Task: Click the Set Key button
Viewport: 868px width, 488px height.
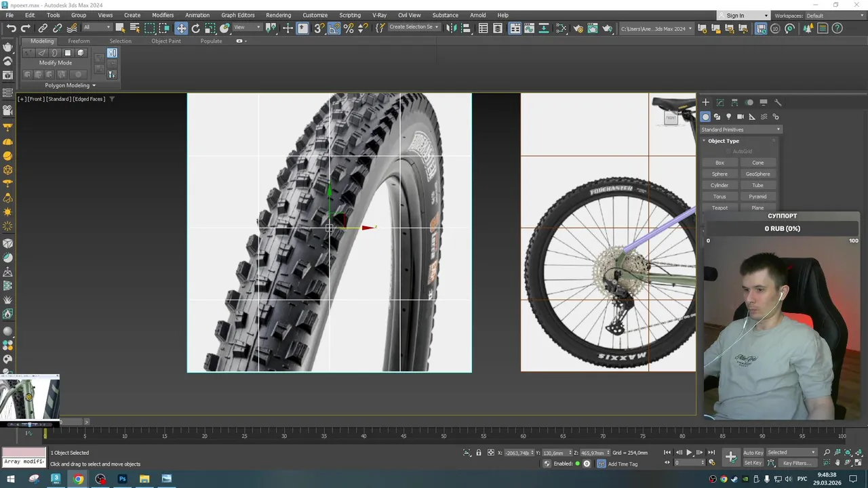Action: pos(753,464)
